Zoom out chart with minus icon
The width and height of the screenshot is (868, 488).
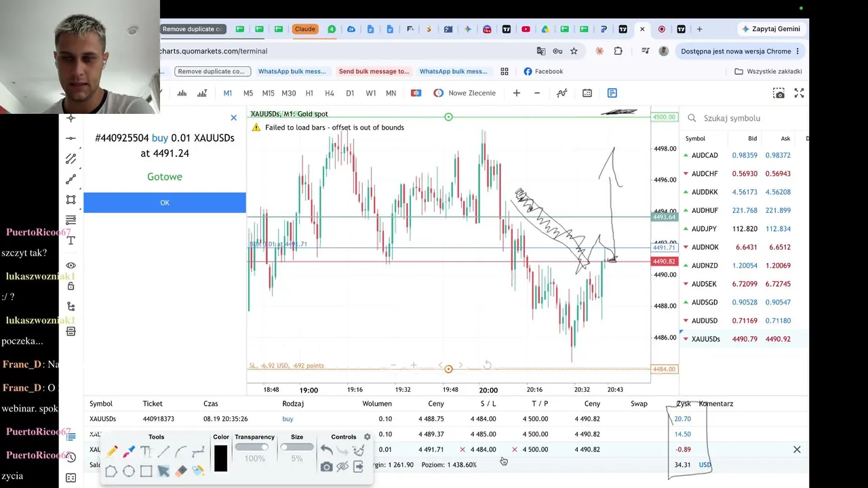(x=537, y=93)
